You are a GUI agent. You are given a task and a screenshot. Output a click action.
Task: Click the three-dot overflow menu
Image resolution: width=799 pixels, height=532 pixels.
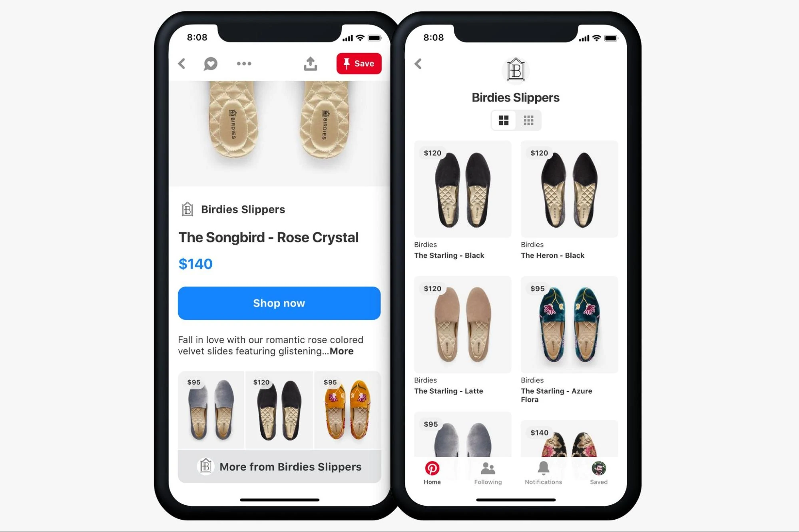tap(243, 64)
